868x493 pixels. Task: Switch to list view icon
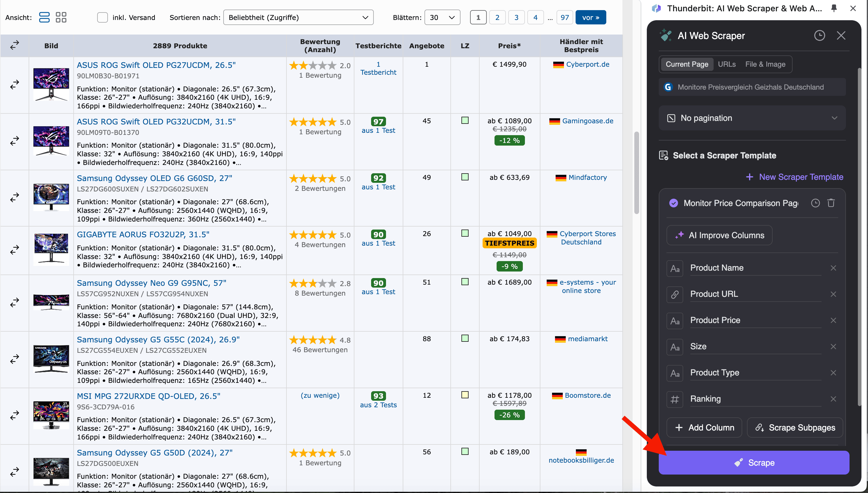coord(44,17)
